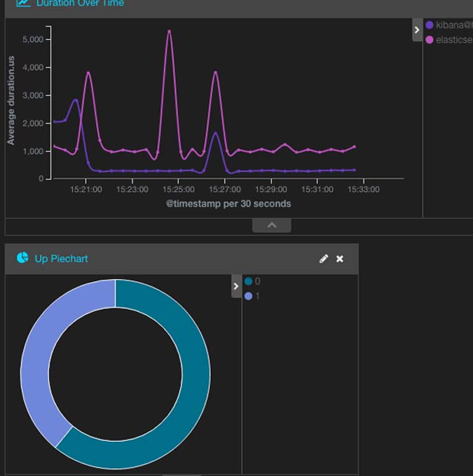Viewport: 473px width, 476px height.
Task: Collapse the Duration Over Time legend arrow
Action: [x=417, y=30]
